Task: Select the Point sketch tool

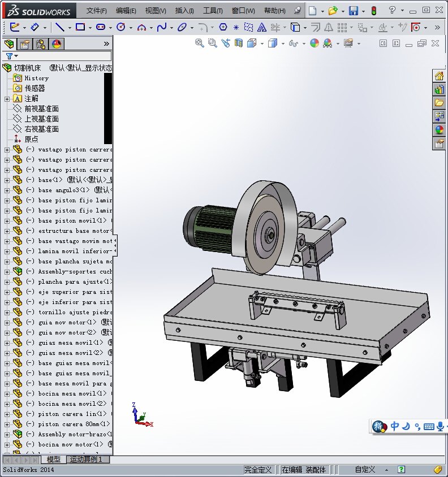Action: pos(236,28)
